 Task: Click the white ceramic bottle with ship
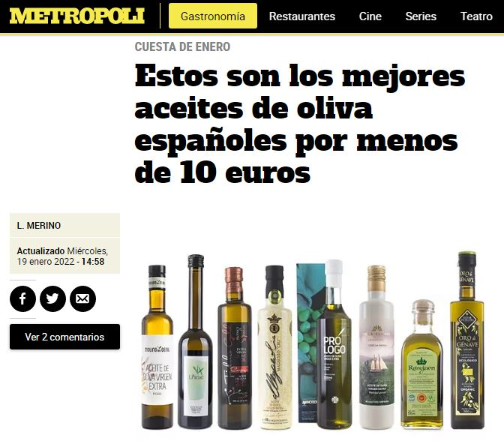[x=376, y=347]
